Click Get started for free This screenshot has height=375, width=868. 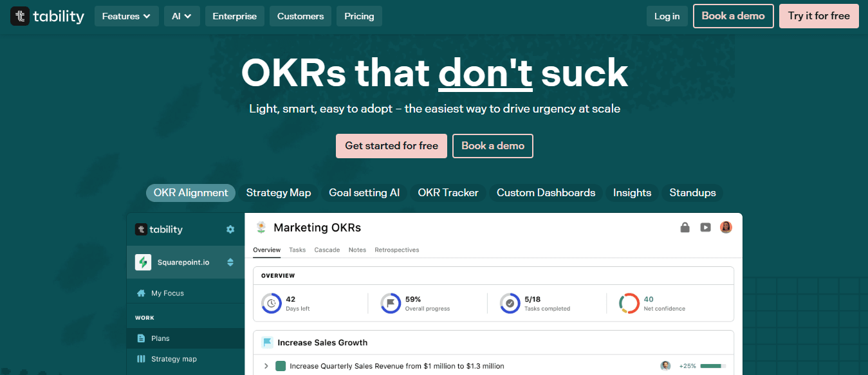391,146
